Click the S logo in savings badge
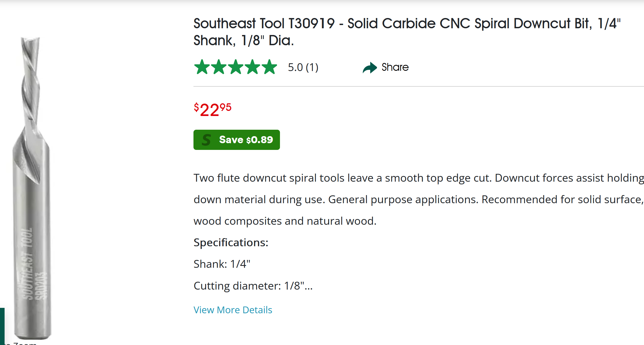The image size is (644, 345). pos(206,140)
